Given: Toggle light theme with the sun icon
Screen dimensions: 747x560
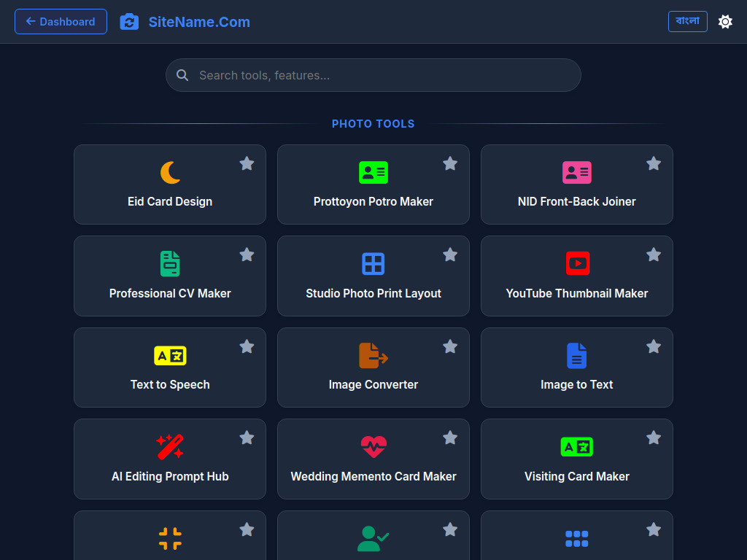Looking at the screenshot, I should pos(725,21).
